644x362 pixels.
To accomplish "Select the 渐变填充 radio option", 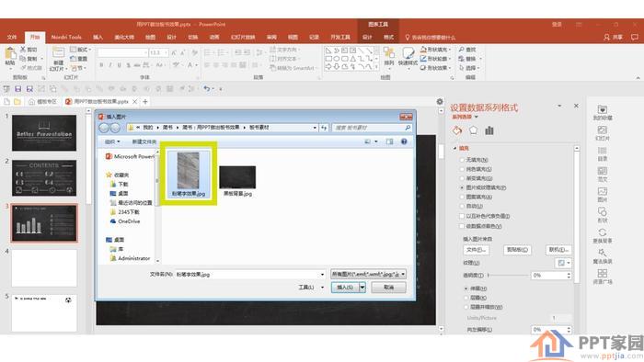I will point(462,178).
